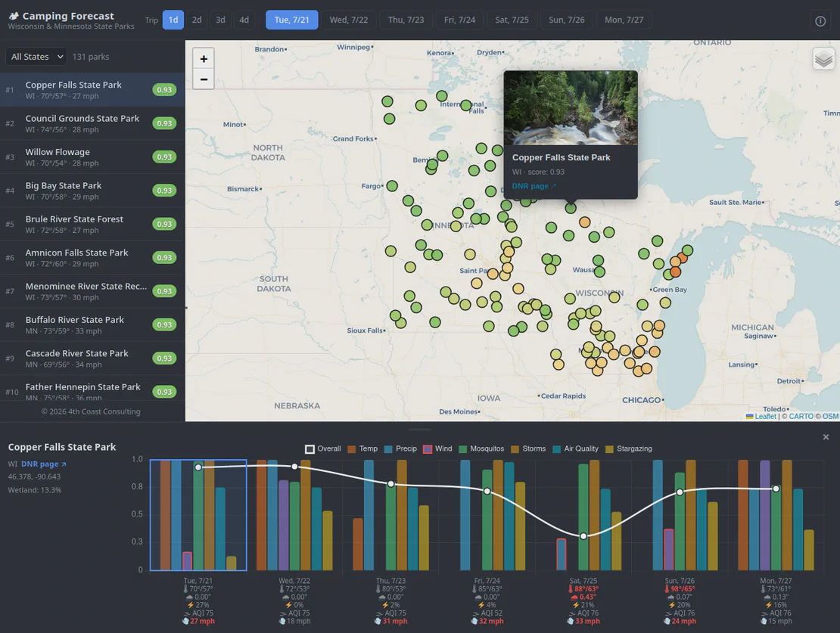Toggle the Wind series in chart legend

point(437,448)
